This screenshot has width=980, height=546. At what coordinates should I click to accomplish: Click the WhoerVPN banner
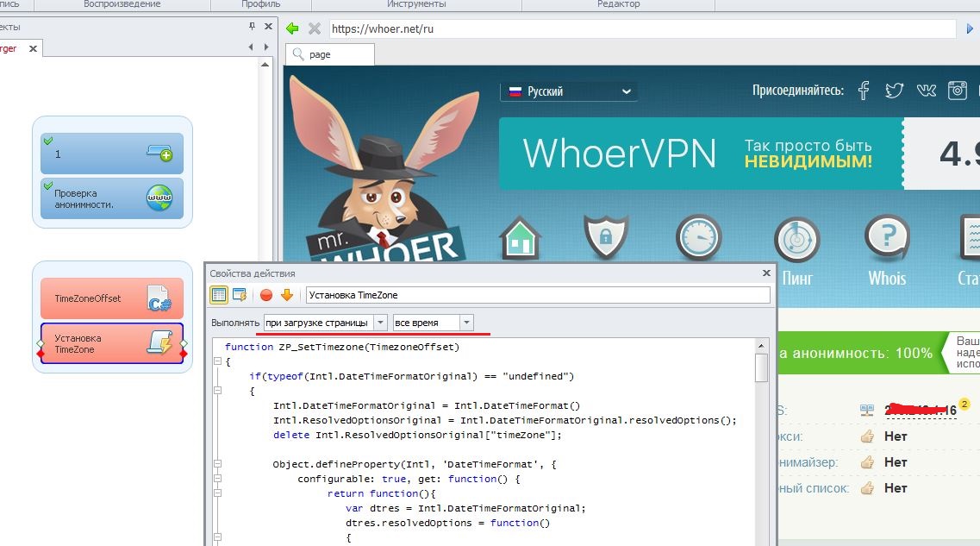[x=700, y=154]
